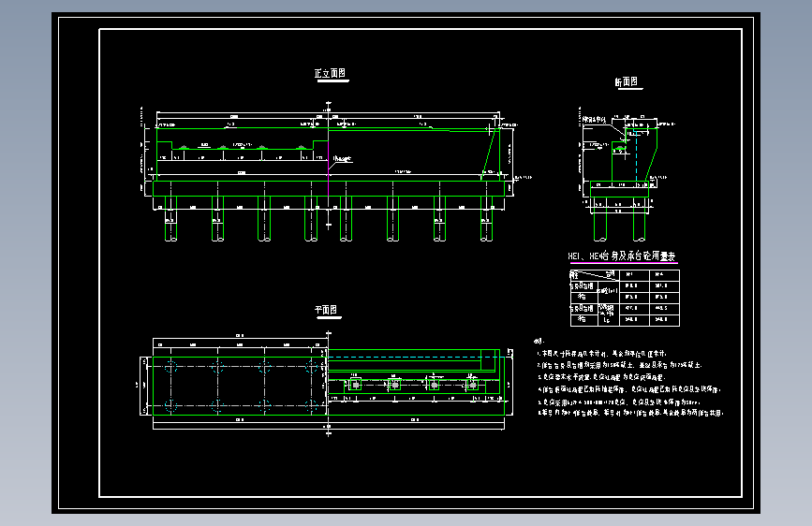Click the 断面图 section view title
812x526 pixels.
(x=627, y=81)
